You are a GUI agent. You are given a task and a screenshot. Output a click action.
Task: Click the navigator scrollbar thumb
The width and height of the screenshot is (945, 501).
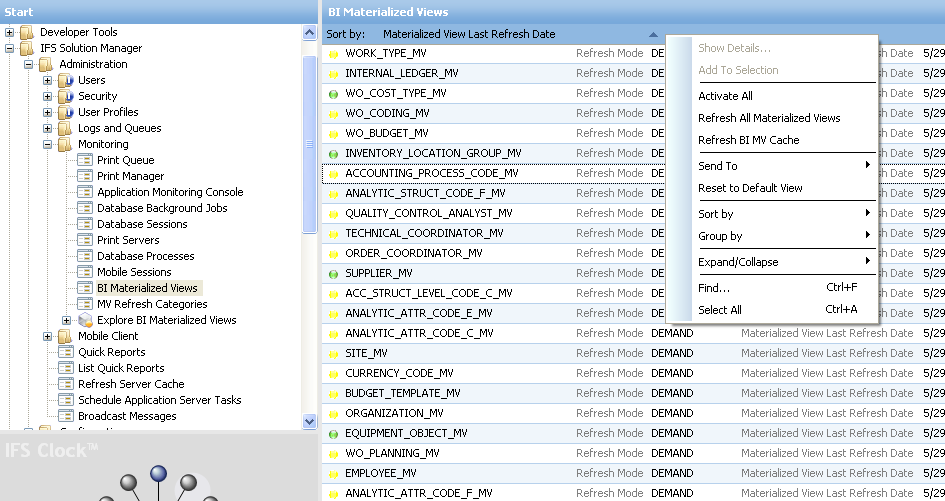310,144
